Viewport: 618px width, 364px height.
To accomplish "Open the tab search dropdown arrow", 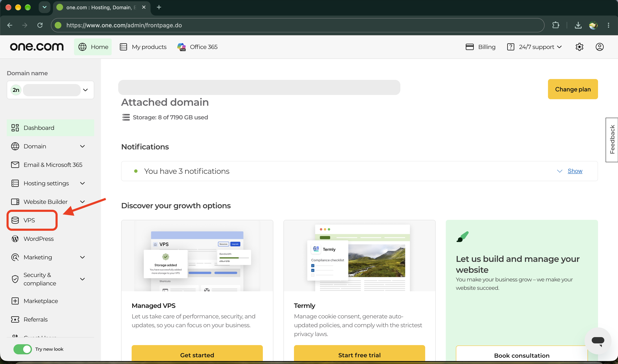I will click(44, 7).
